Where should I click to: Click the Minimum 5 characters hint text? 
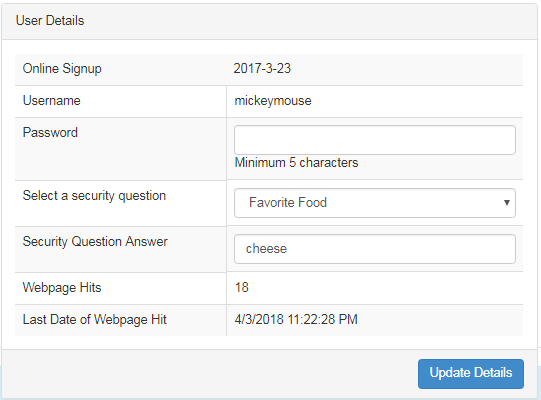coord(296,163)
